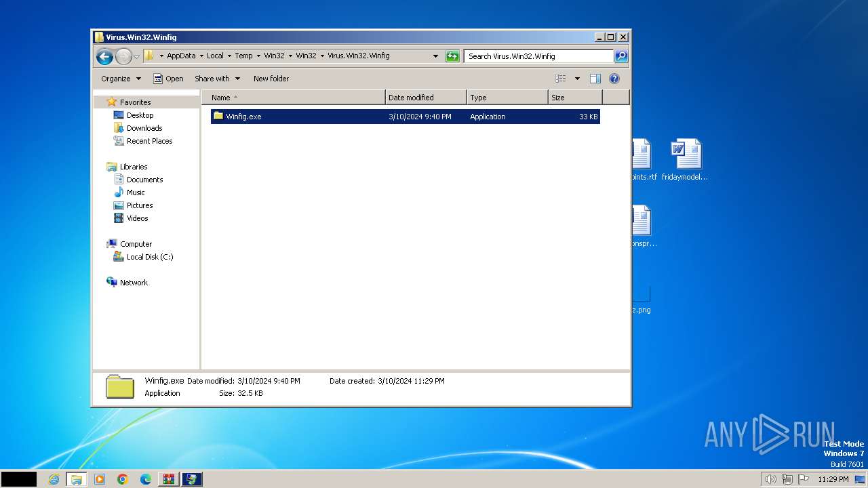This screenshot has width=868, height=488.
Task: Click Virus.Win32.Winfig breadcrumb in address bar
Action: point(359,56)
